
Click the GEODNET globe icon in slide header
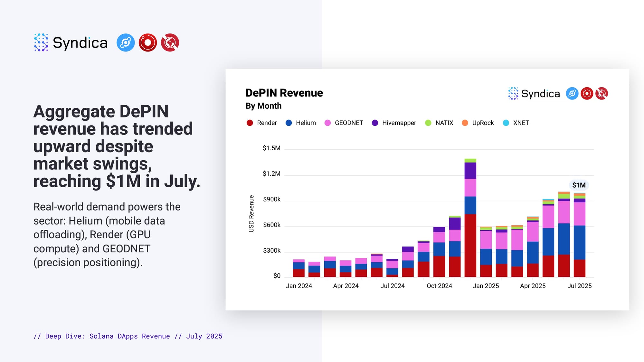pyautogui.click(x=170, y=42)
